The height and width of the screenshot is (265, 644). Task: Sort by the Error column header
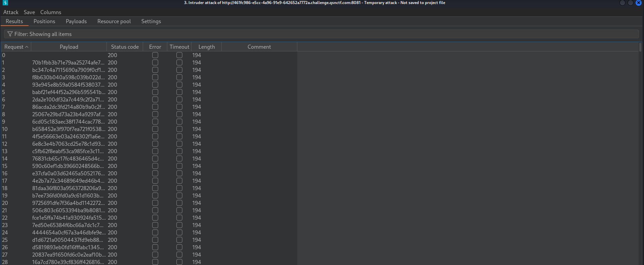pyautogui.click(x=155, y=47)
